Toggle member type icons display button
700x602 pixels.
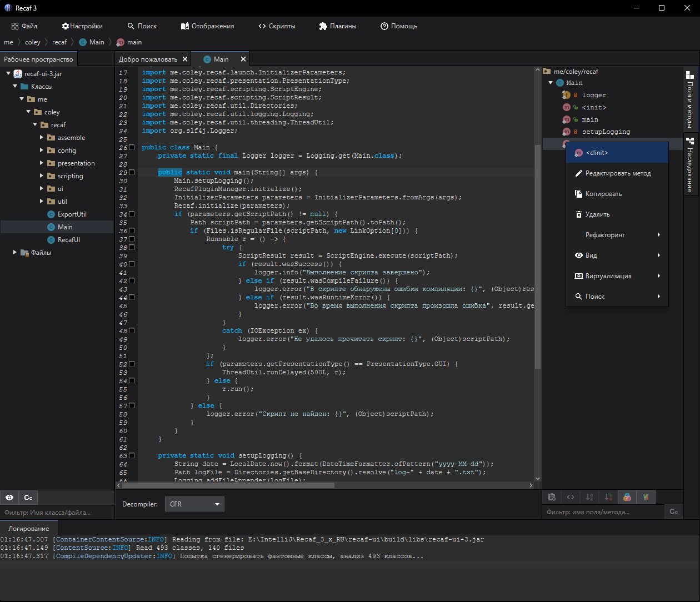coord(627,497)
